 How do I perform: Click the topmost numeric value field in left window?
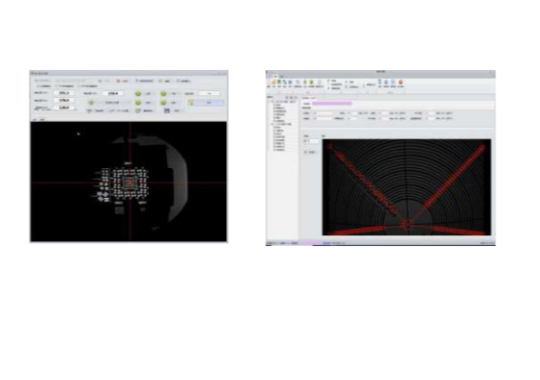point(64,93)
